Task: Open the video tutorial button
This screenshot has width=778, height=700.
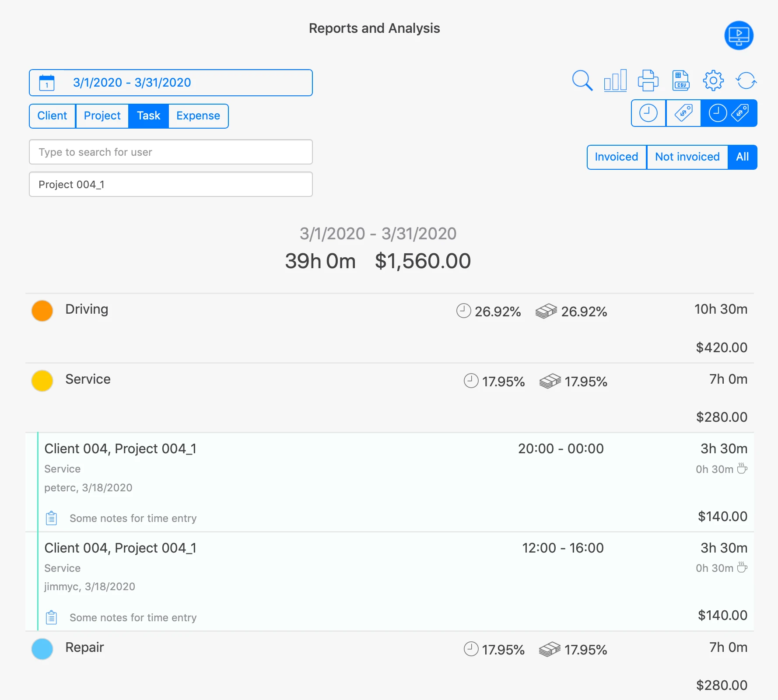Action: tap(739, 35)
